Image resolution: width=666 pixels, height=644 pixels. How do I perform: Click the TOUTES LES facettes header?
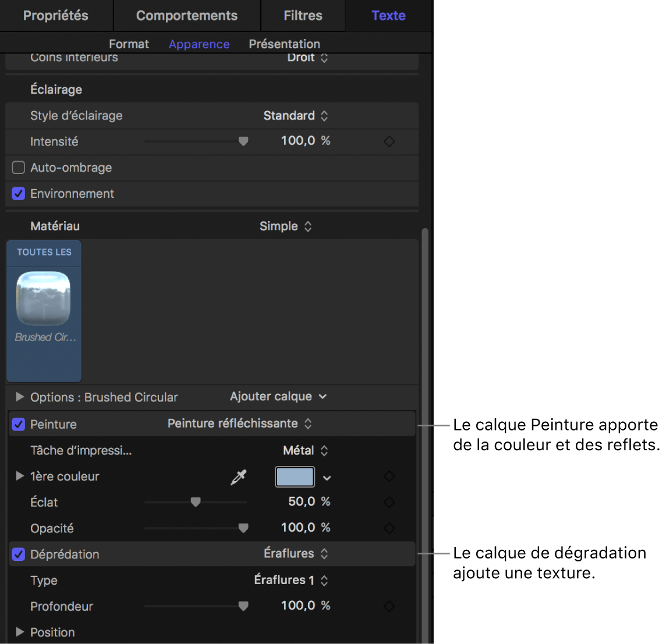point(44,252)
